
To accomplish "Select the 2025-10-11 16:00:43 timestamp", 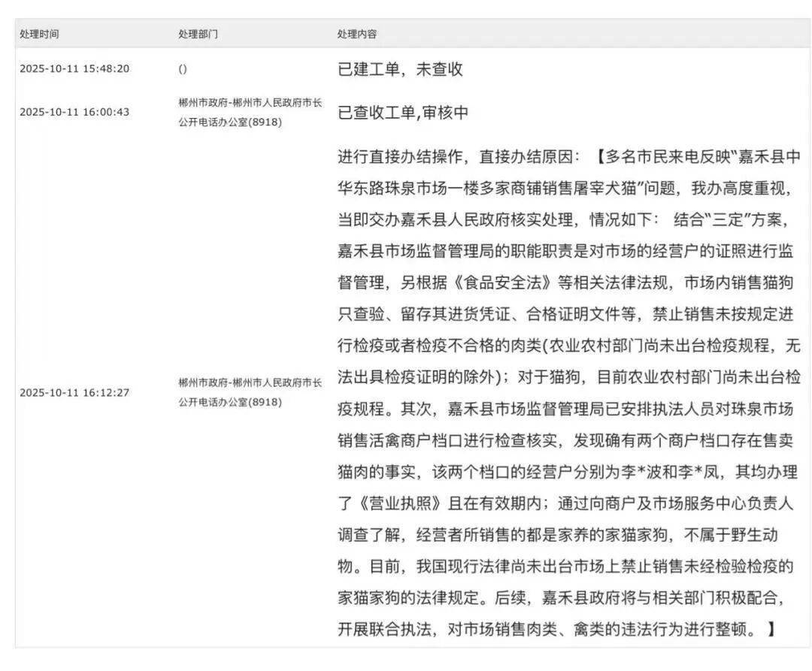I will pyautogui.click(x=74, y=112).
